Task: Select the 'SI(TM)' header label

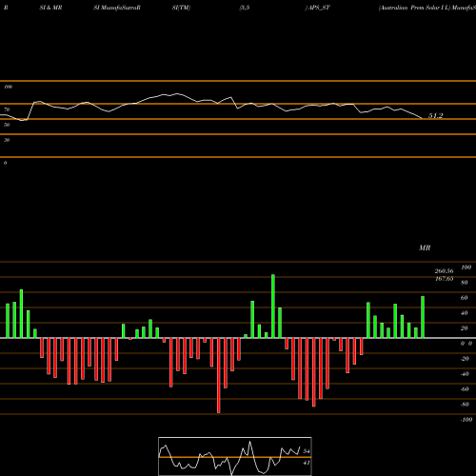Action: (x=181, y=8)
